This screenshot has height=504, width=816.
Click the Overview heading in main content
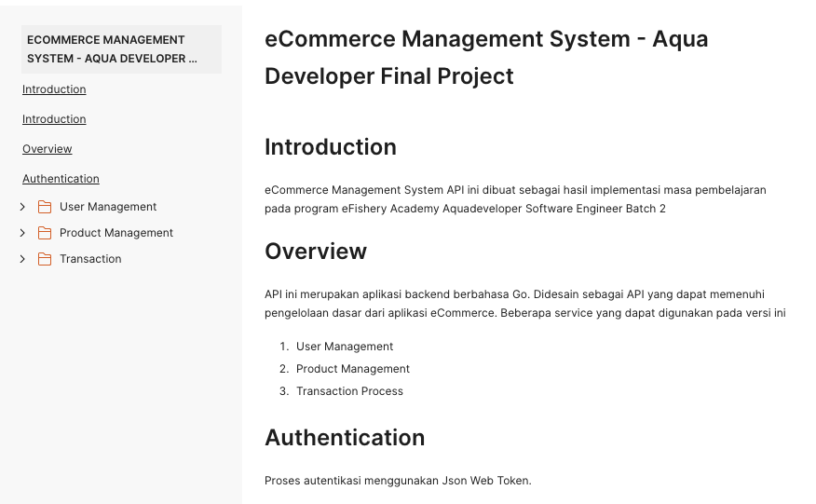tap(316, 252)
